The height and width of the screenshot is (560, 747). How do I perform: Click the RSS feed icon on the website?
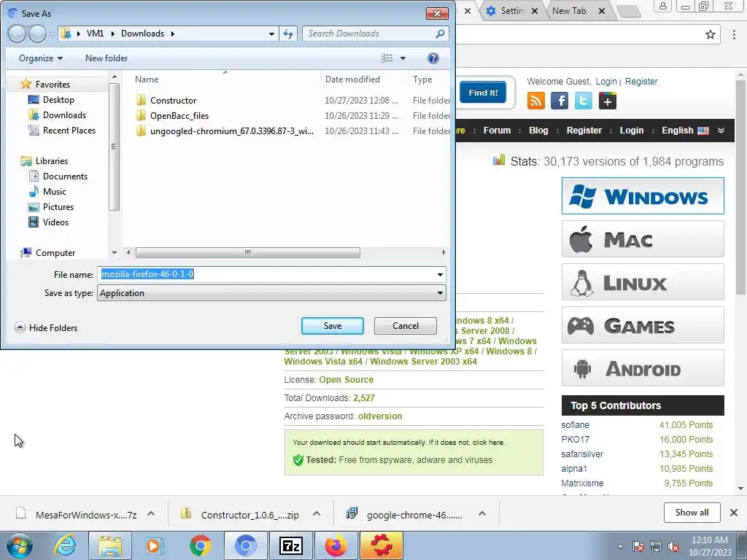click(x=536, y=101)
